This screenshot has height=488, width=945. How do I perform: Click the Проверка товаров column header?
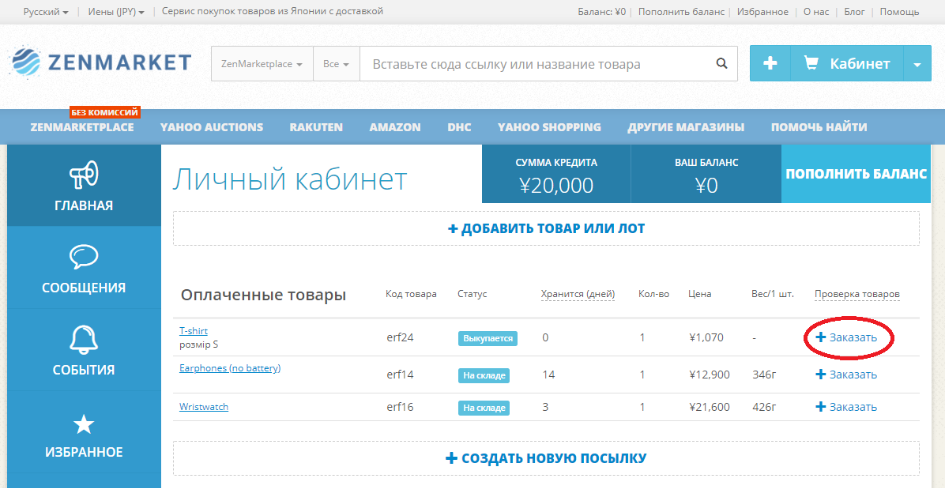(857, 294)
